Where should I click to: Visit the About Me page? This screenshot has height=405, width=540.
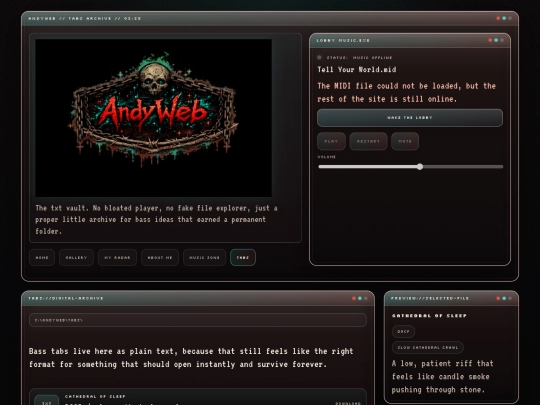[x=160, y=257]
